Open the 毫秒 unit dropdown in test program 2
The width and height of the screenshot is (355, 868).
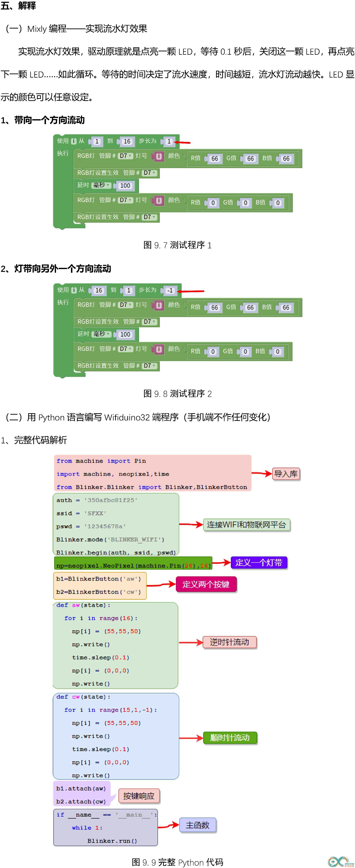(x=101, y=334)
